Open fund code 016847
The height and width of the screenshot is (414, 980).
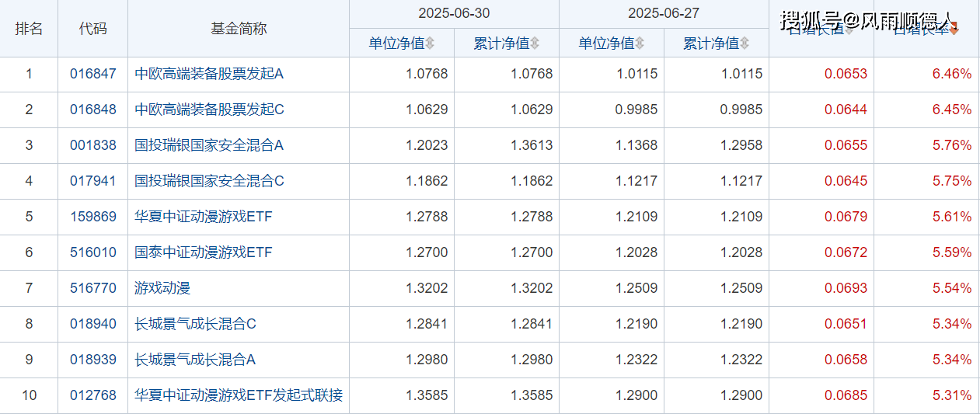click(x=92, y=75)
